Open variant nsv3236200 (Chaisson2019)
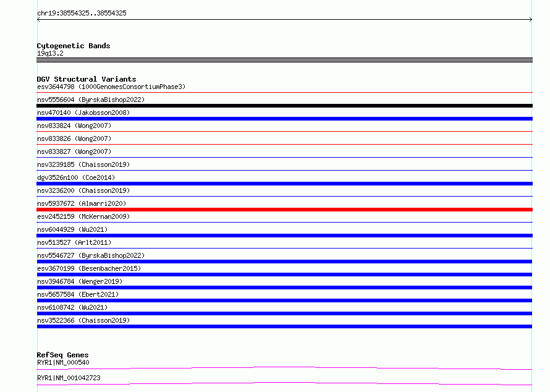The height and width of the screenshot is (392, 550). point(83,190)
